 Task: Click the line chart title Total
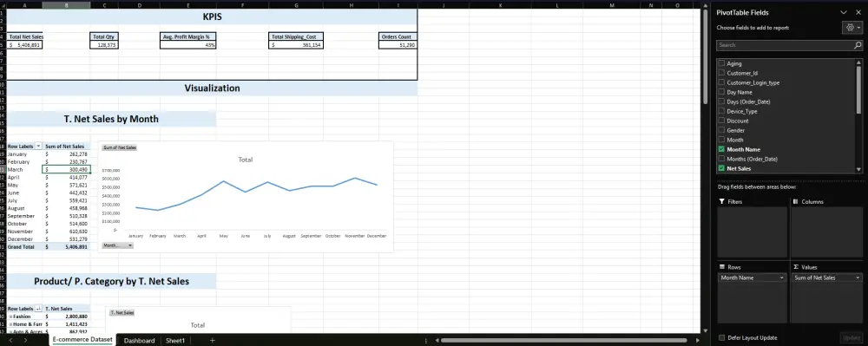click(246, 160)
